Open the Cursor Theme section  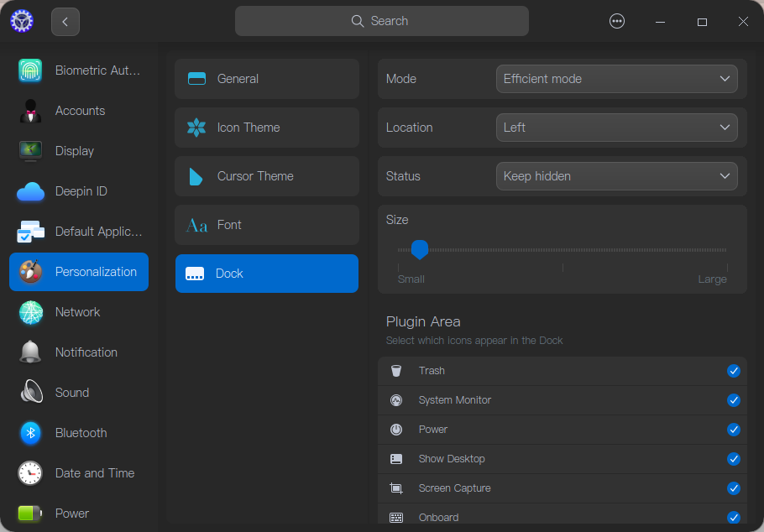coord(266,176)
